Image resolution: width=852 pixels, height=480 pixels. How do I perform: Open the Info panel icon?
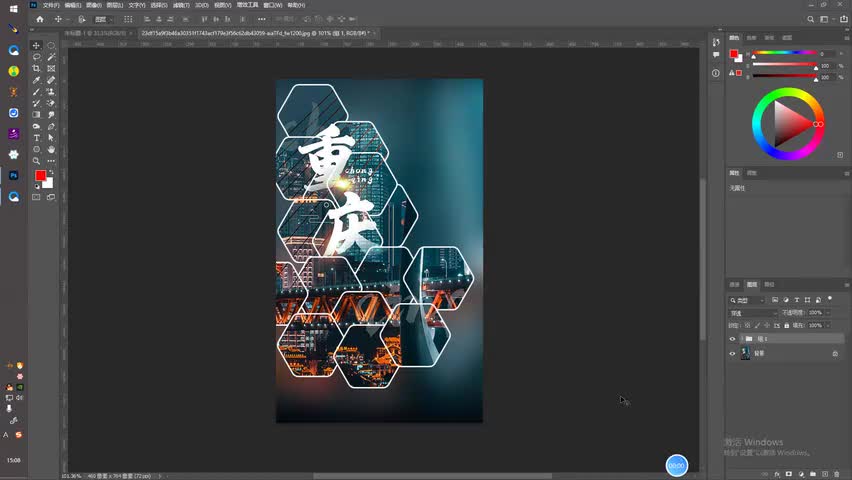click(716, 73)
